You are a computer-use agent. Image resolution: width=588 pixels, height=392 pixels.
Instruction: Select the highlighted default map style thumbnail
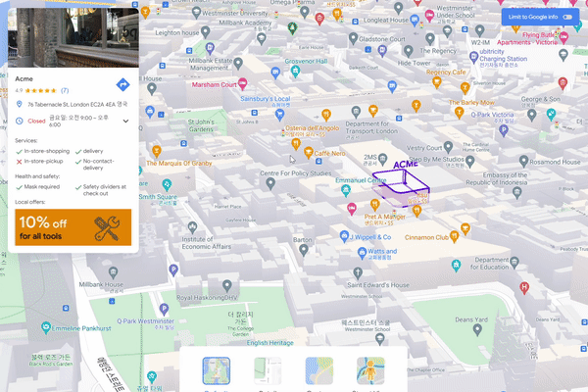[x=216, y=370]
